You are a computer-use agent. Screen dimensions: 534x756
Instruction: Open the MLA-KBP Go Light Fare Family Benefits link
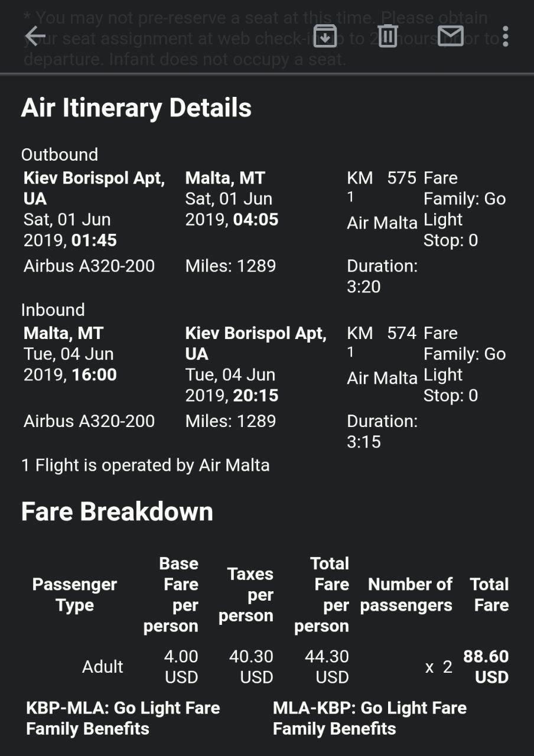(370, 718)
